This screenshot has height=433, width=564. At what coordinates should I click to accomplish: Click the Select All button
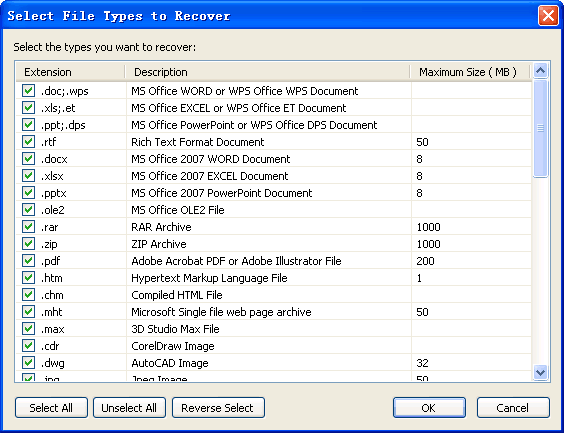click(51, 408)
